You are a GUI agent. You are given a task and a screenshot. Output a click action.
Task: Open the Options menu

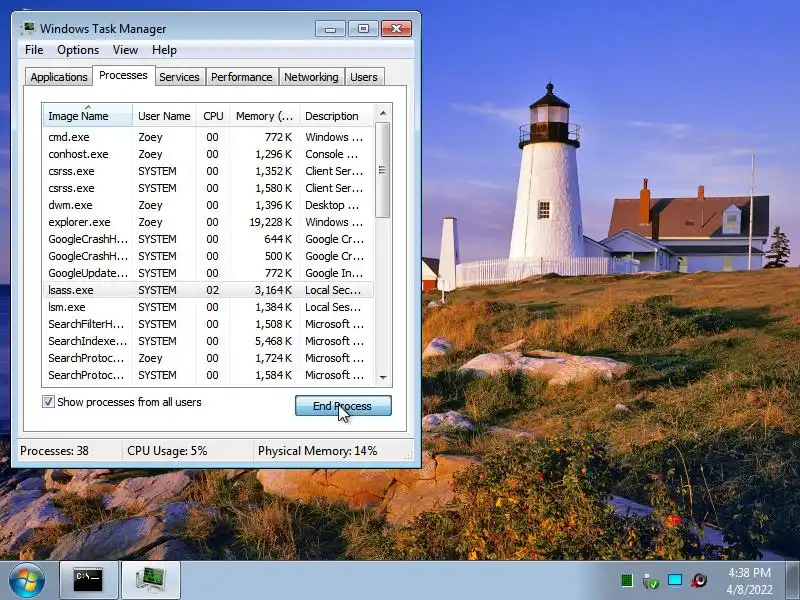point(78,50)
